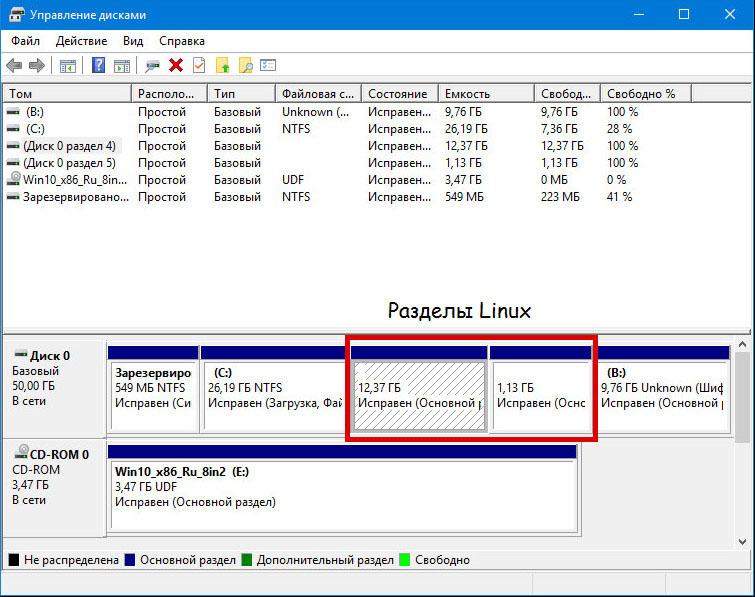Click the Back arrow in the toolbar
Viewport: 755px width, 597px height.
[14, 65]
